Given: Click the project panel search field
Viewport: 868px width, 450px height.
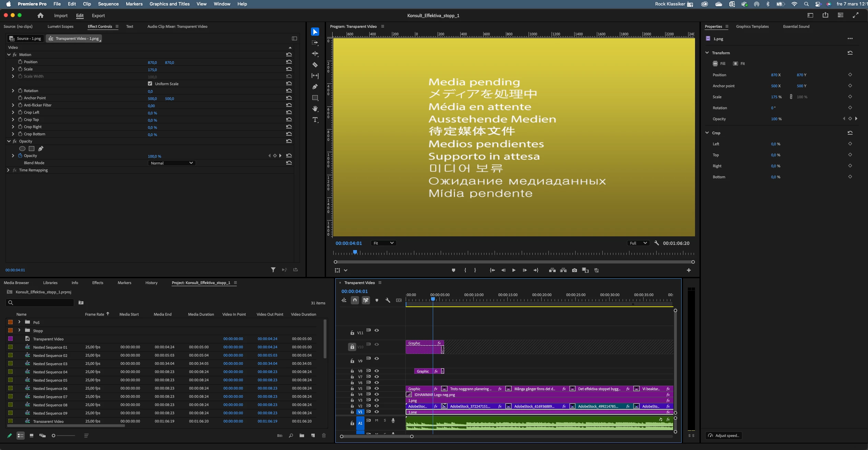Looking at the screenshot, I should tap(41, 303).
